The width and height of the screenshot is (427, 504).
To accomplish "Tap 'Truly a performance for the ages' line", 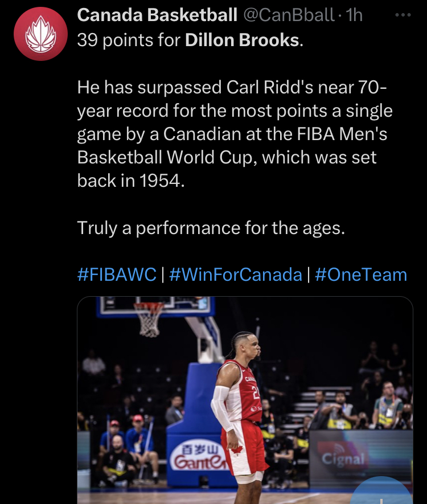I will (211, 228).
